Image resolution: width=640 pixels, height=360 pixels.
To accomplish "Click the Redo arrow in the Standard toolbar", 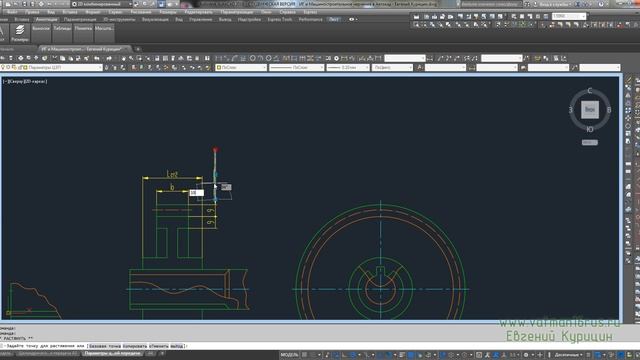I will point(109,58).
